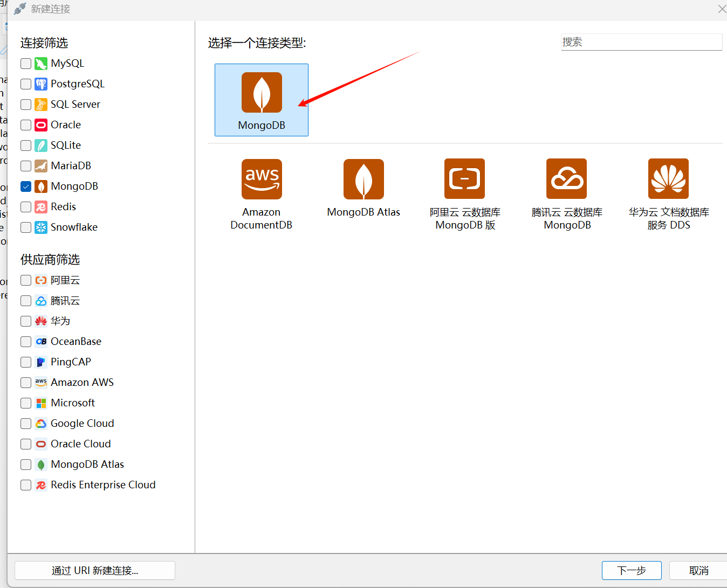Tick the Amazon AWS vendor checkbox
This screenshot has height=588, width=727.
click(x=26, y=383)
